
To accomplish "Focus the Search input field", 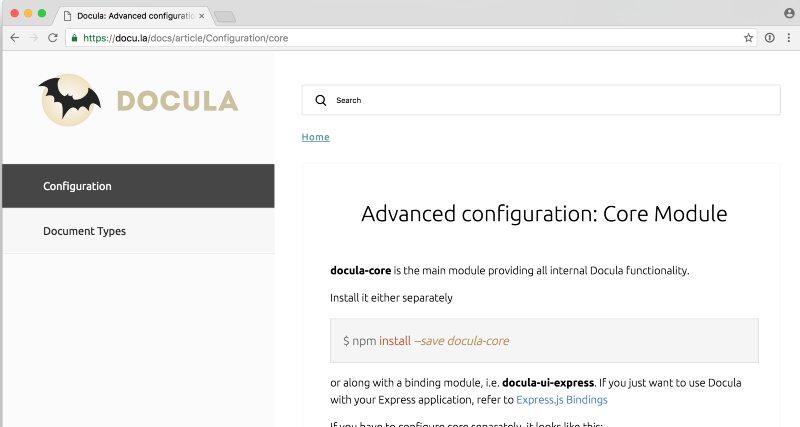I will pyautogui.click(x=550, y=100).
